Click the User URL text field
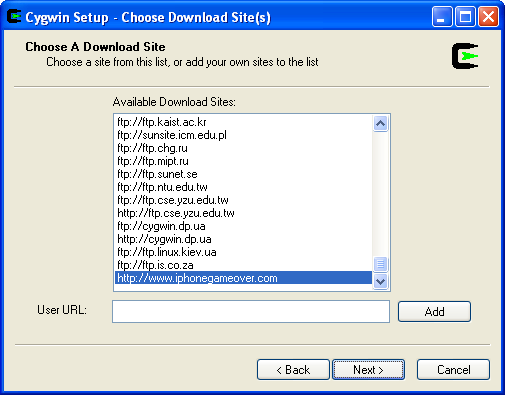This screenshot has width=505, height=395. (251, 311)
